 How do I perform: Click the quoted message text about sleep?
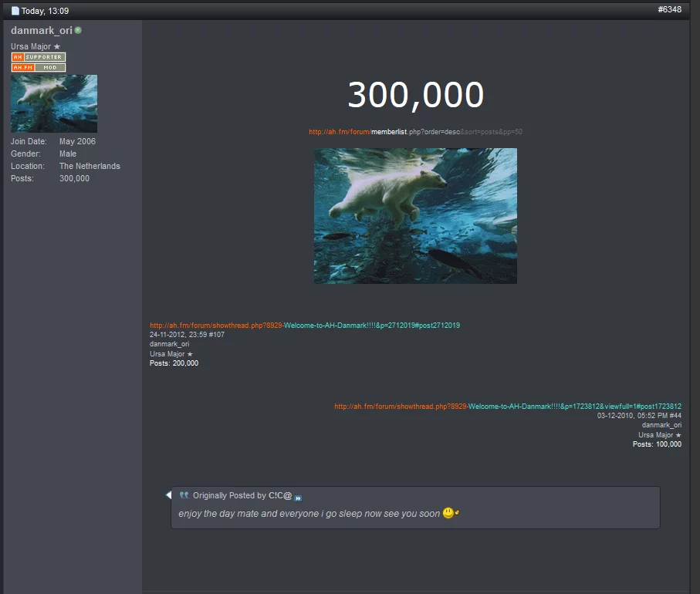tap(309, 514)
